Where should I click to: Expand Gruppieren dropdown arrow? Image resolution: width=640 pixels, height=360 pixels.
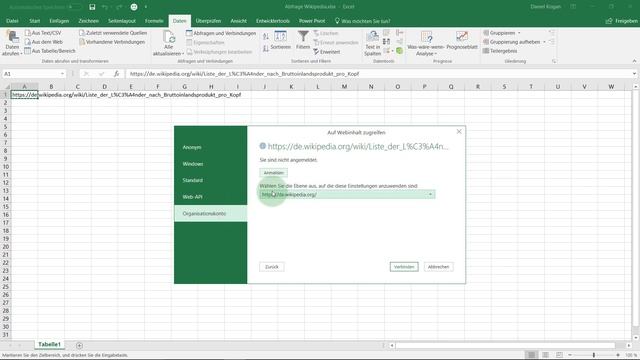519,33
